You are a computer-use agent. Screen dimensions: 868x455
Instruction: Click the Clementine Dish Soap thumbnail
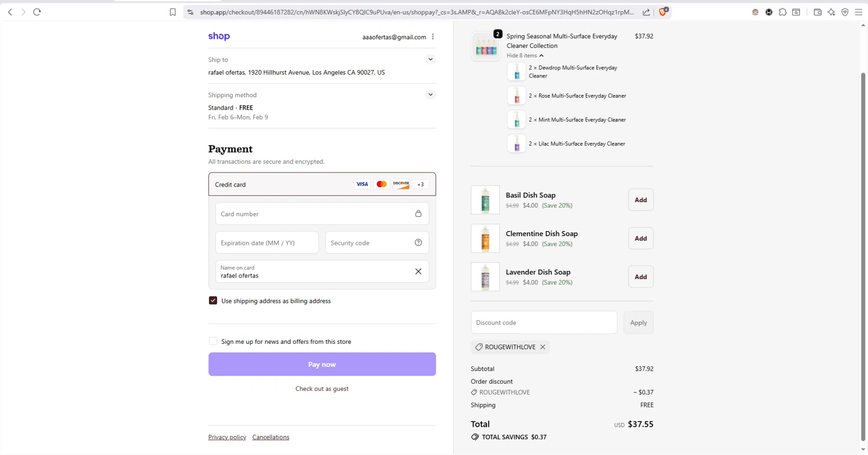click(486, 238)
